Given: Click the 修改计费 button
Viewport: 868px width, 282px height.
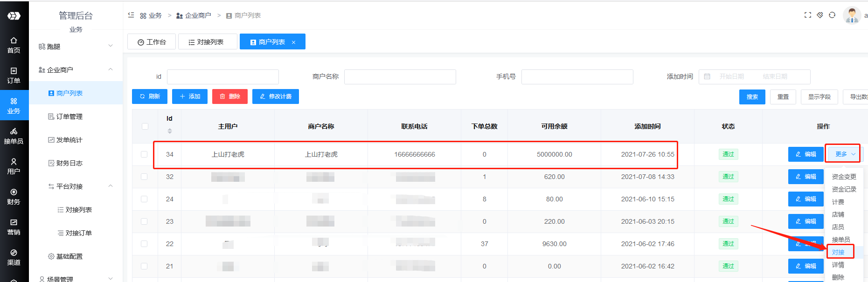Looking at the screenshot, I should point(276,96).
